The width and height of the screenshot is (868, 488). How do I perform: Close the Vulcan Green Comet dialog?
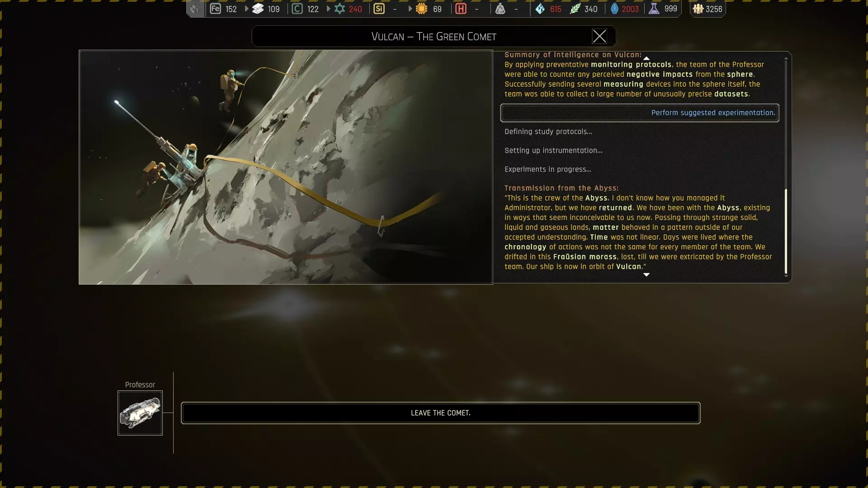pyautogui.click(x=599, y=36)
